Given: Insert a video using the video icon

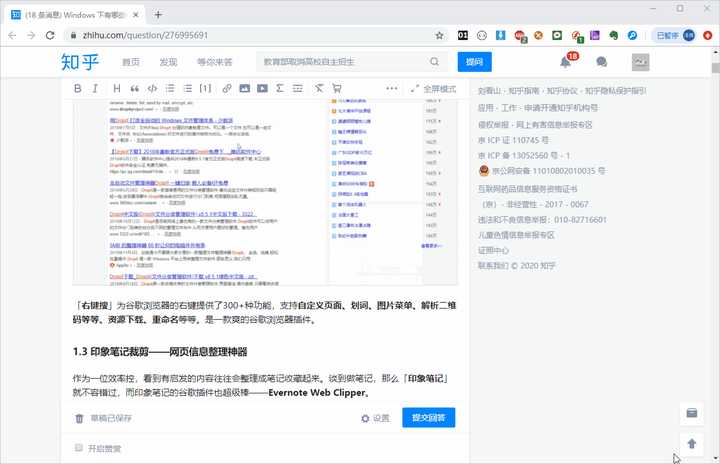Looking at the screenshot, I should pyautogui.click(x=262, y=89).
